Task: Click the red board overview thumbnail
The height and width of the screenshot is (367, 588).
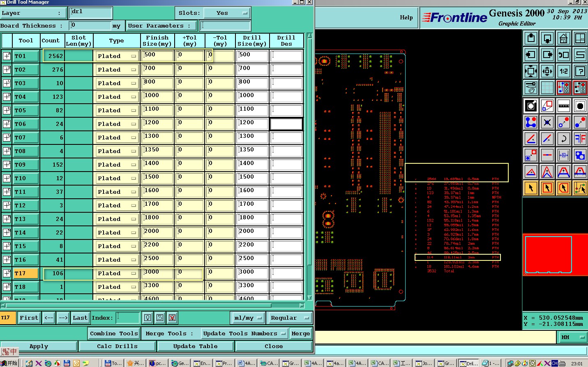Action: pos(555,254)
